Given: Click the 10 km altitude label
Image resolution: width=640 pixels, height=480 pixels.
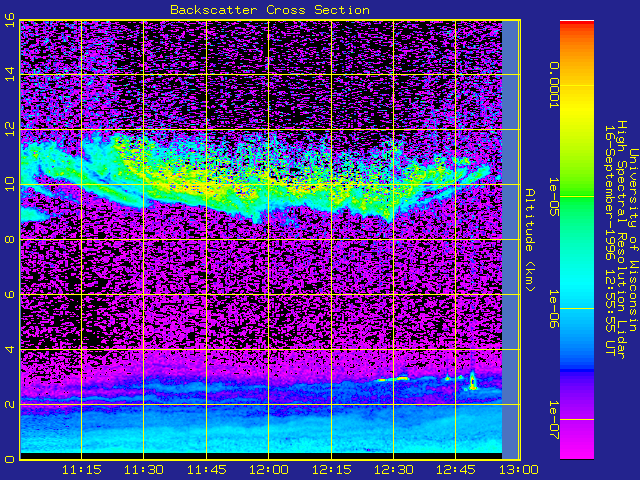Looking at the screenshot, I should pos(10,184).
